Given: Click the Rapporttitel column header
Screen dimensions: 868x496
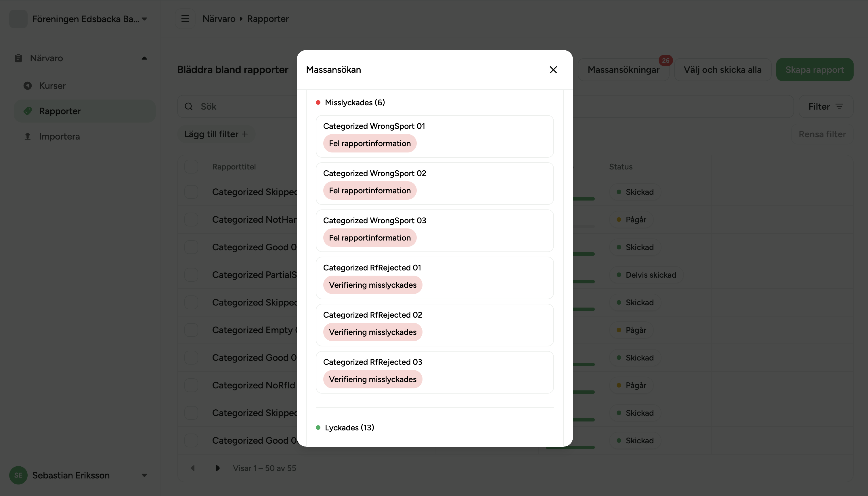Looking at the screenshot, I should click(234, 167).
